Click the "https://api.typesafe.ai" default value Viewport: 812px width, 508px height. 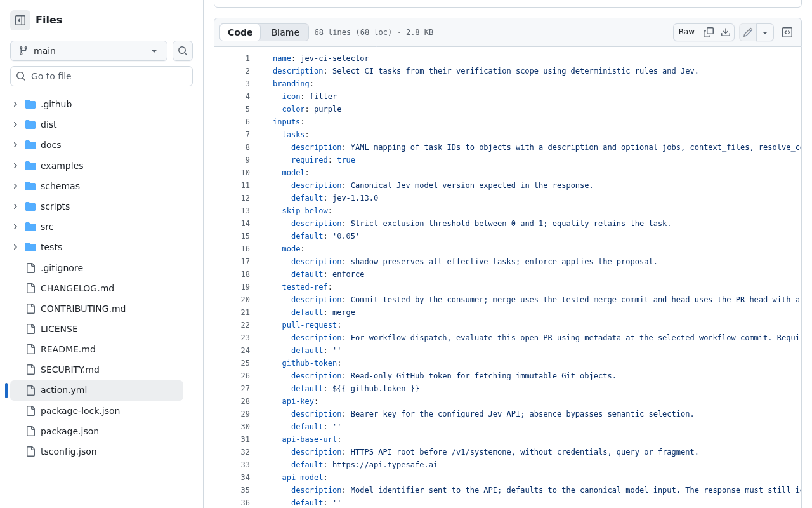pyautogui.click(x=385, y=465)
